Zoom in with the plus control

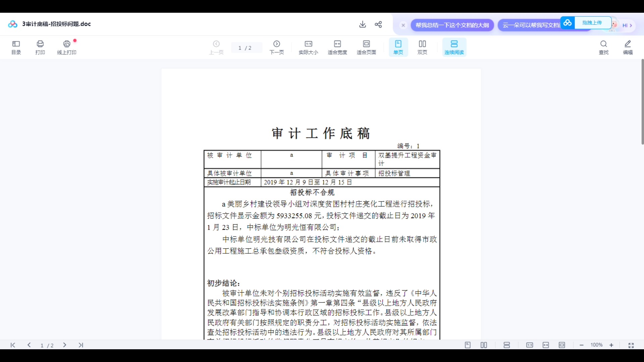click(611, 345)
